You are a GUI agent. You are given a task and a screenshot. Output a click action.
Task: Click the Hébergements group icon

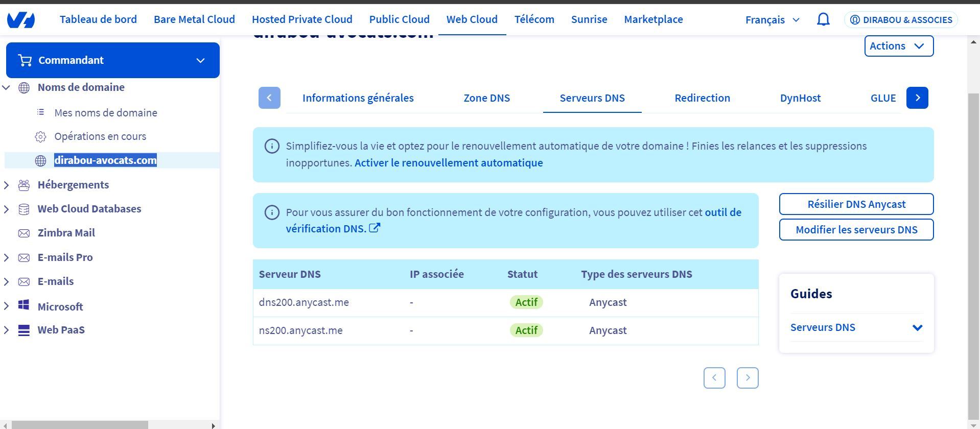pyautogui.click(x=24, y=185)
